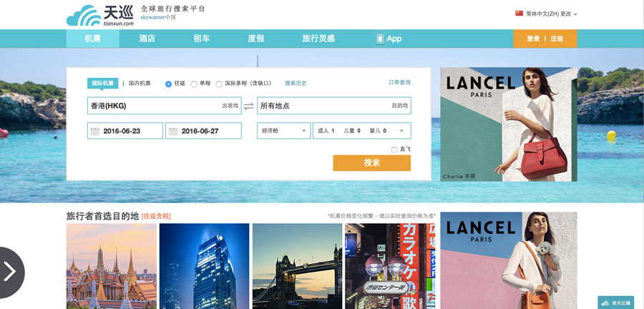Screen dimensions: 644x309
Task: Click the 香港(HKG) departure field
Action: 165,105
